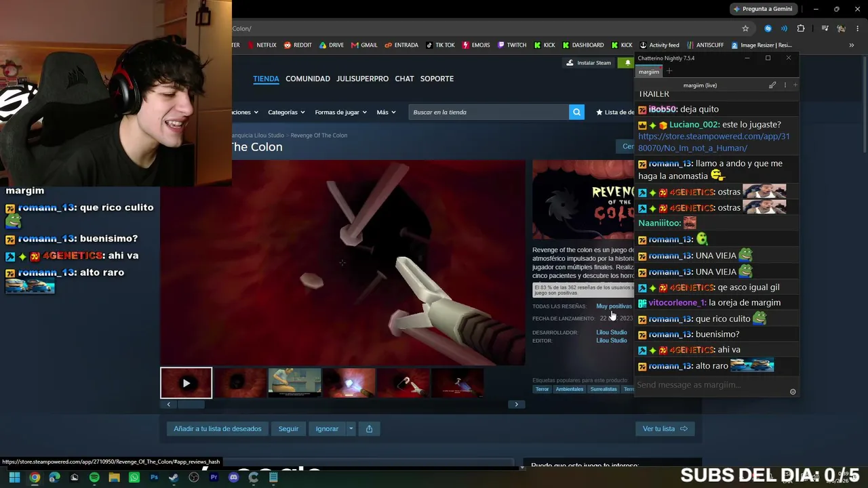Open the Chrome profile avatar
868x488 pixels.
(x=841, y=28)
